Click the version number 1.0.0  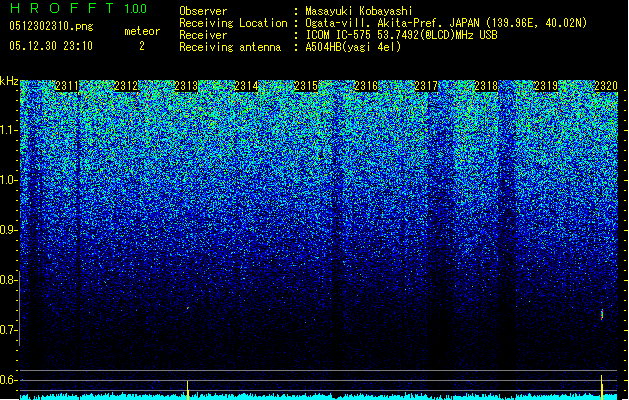135,9
